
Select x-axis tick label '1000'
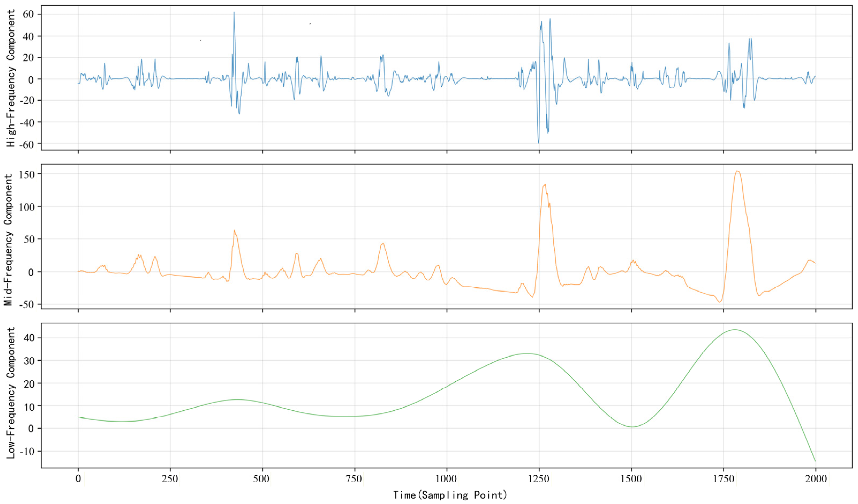click(x=446, y=479)
